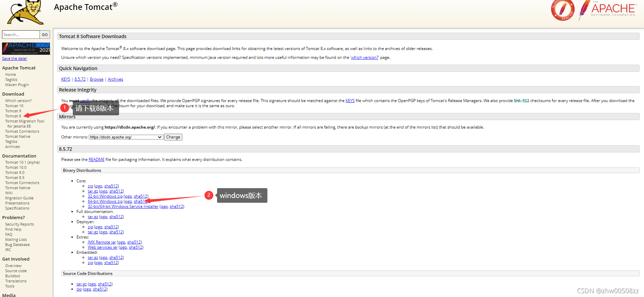Screen dimensions: 644x297
Task: Download the Web services jar
Action: (103, 247)
